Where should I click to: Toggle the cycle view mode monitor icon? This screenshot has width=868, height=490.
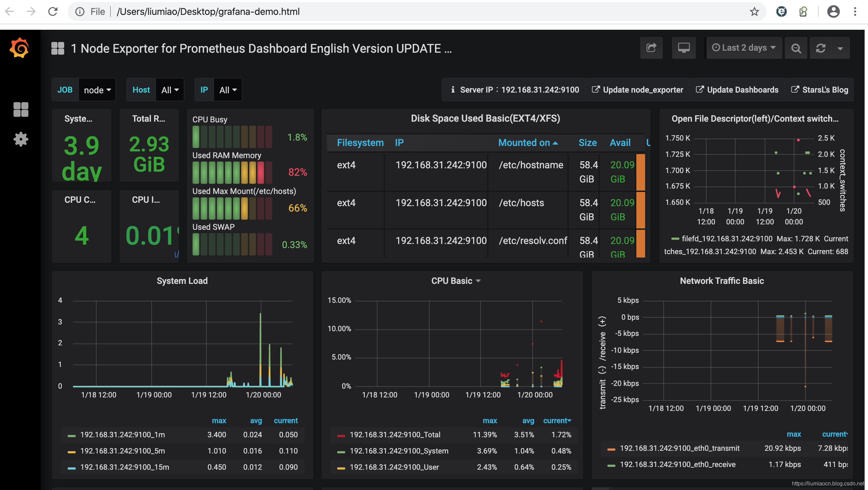pyautogui.click(x=684, y=48)
